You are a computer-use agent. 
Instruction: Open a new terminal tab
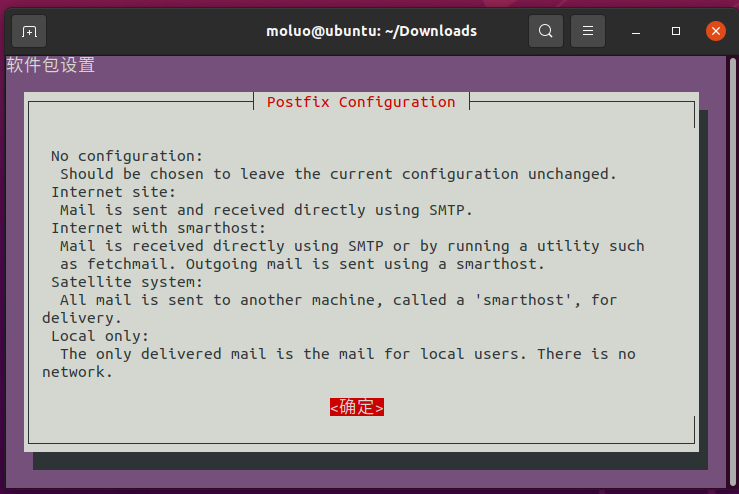coord(29,31)
